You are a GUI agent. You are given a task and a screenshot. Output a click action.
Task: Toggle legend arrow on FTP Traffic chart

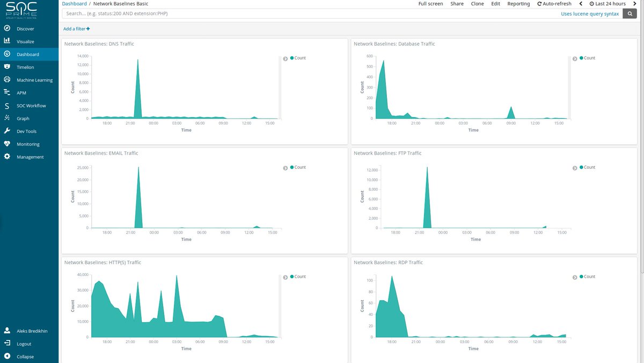575,168
